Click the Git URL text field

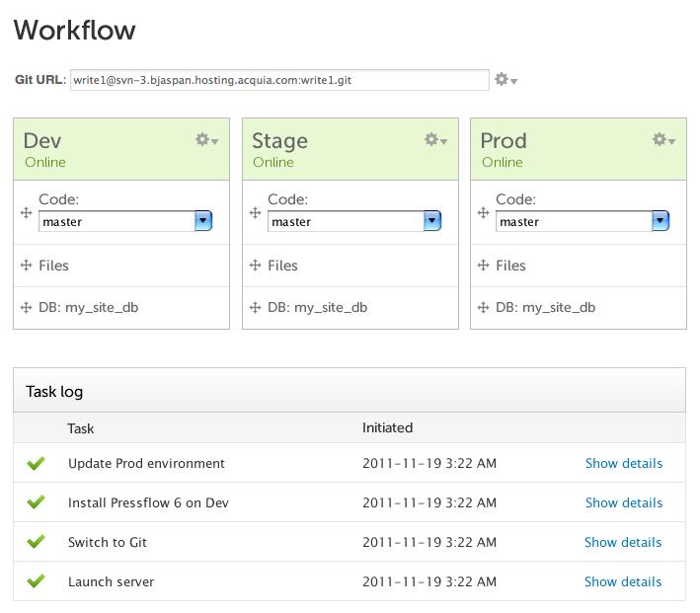(278, 80)
